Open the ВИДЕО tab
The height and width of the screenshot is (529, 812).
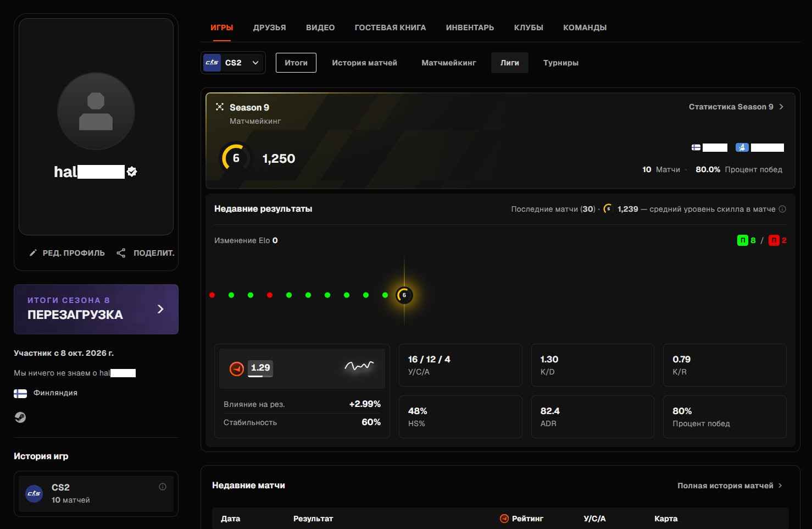click(320, 27)
